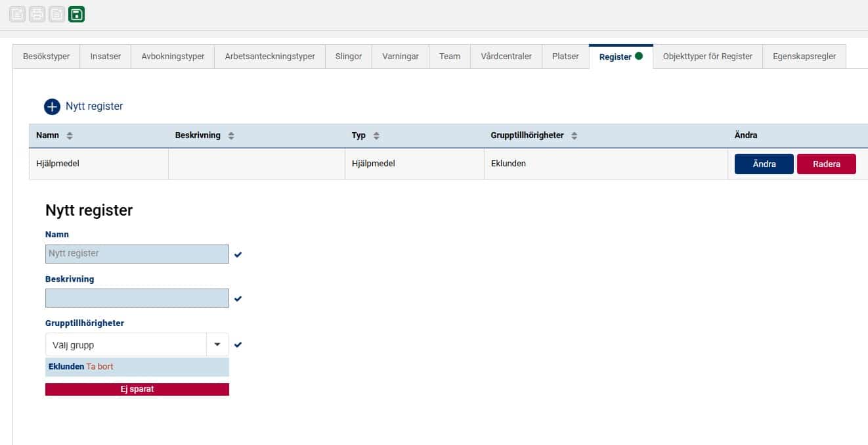The image size is (868, 445).
Task: Click the plus icon for Nytt register
Action: [52, 106]
